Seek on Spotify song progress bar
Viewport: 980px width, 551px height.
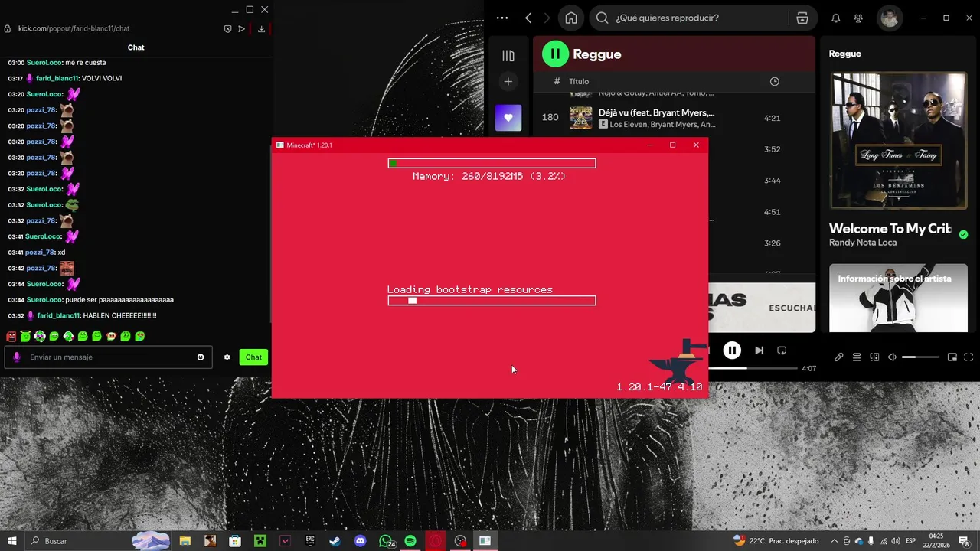pos(752,368)
